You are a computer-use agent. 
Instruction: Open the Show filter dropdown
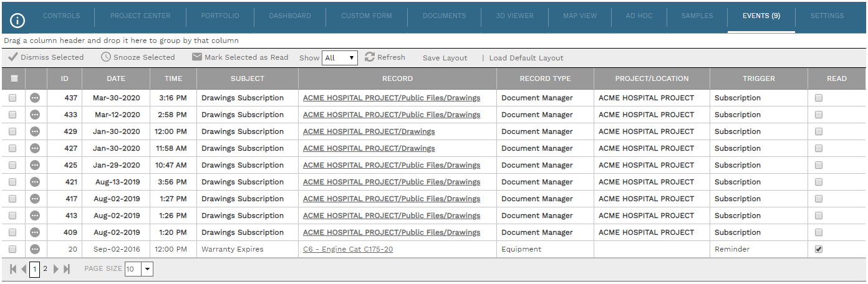(339, 58)
